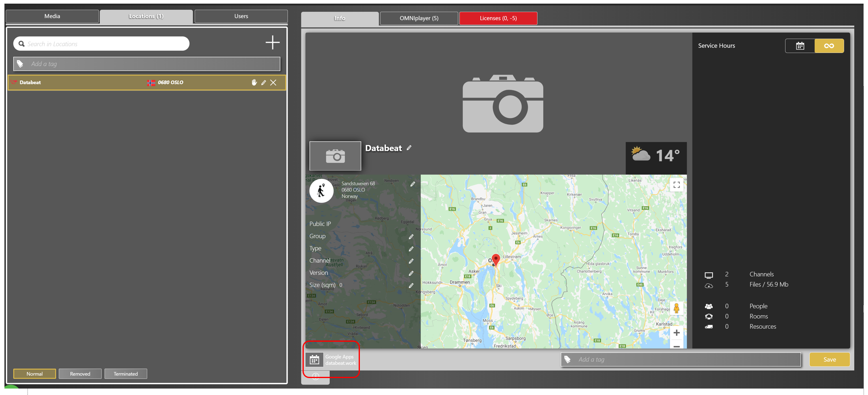
Task: Toggle the Terminated filter
Action: 126,374
